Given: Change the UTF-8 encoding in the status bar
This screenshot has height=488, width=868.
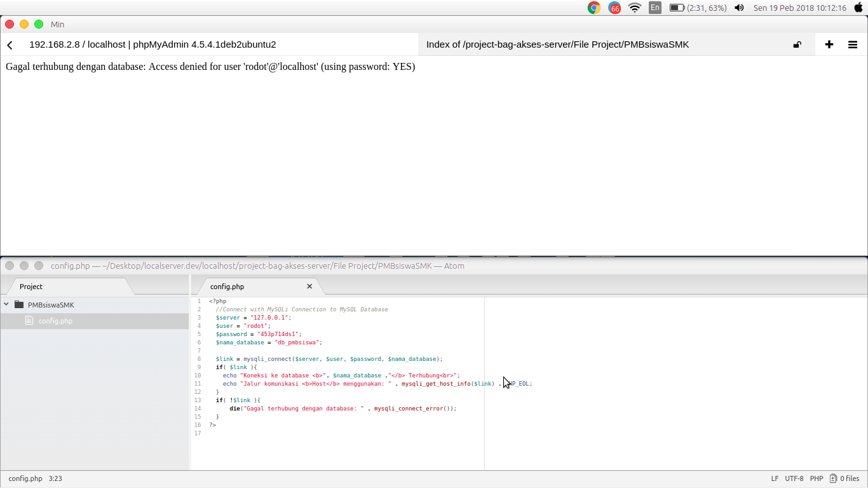Looking at the screenshot, I should [x=794, y=478].
